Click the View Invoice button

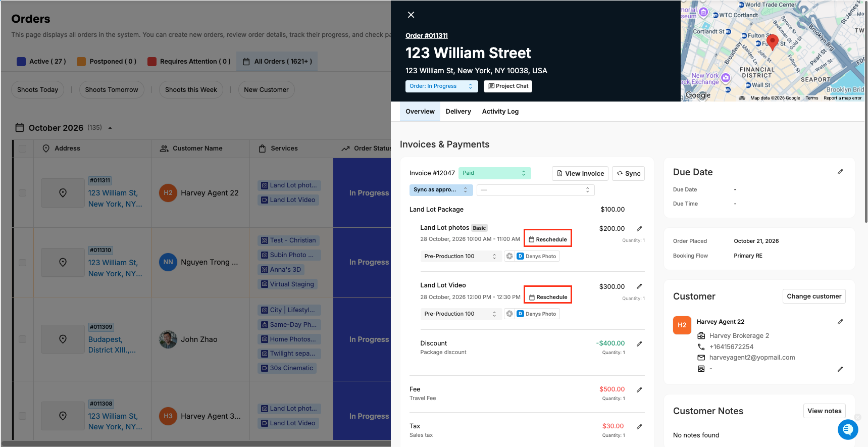[580, 174]
